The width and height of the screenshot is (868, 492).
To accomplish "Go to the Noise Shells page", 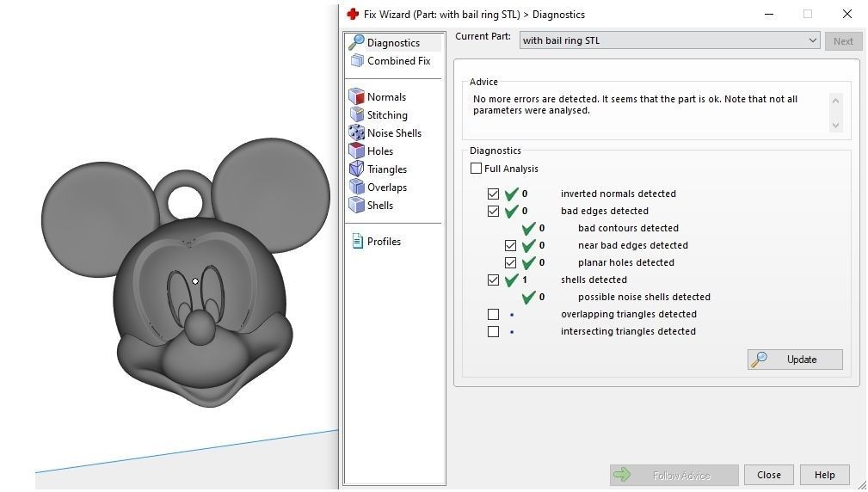I will [x=394, y=132].
